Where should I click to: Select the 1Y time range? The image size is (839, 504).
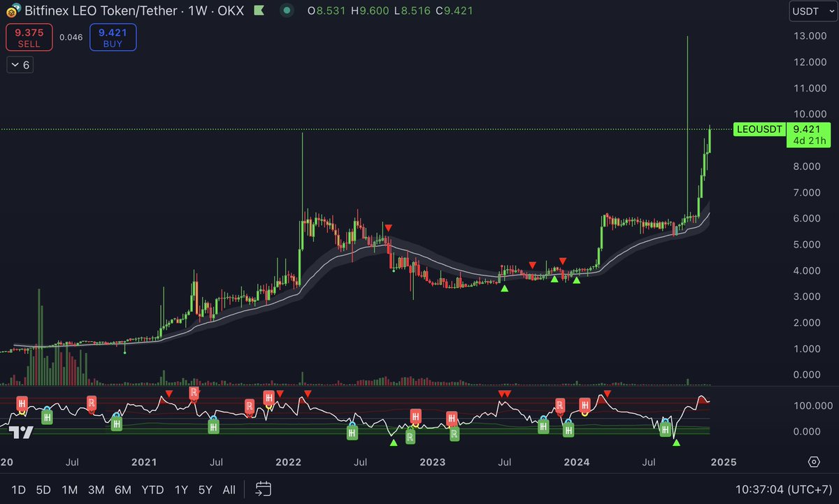pos(181,489)
